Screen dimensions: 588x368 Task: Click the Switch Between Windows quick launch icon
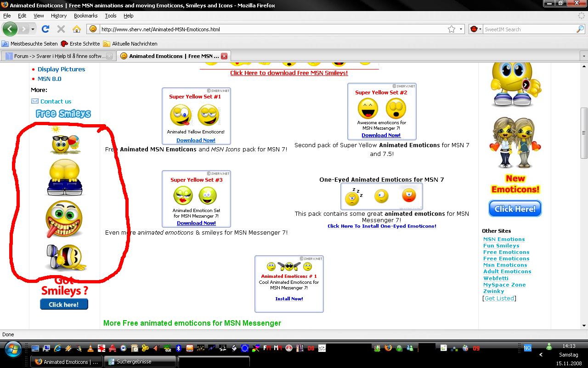[x=46, y=348]
